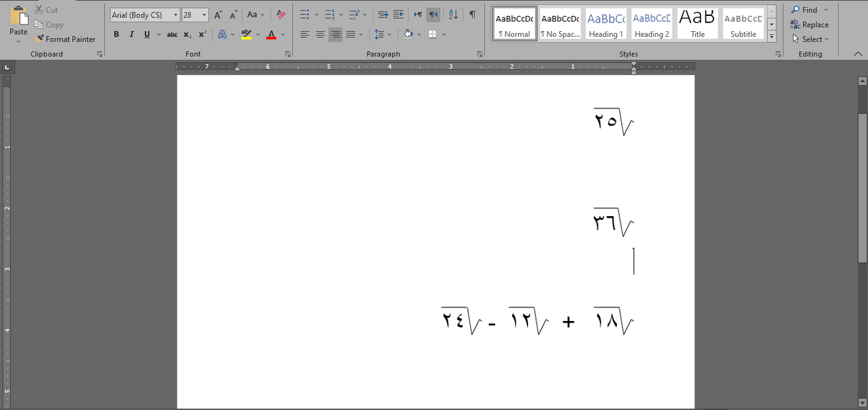Open the Borders dropdown arrow
This screenshot has width=868, height=410.
[x=444, y=35]
